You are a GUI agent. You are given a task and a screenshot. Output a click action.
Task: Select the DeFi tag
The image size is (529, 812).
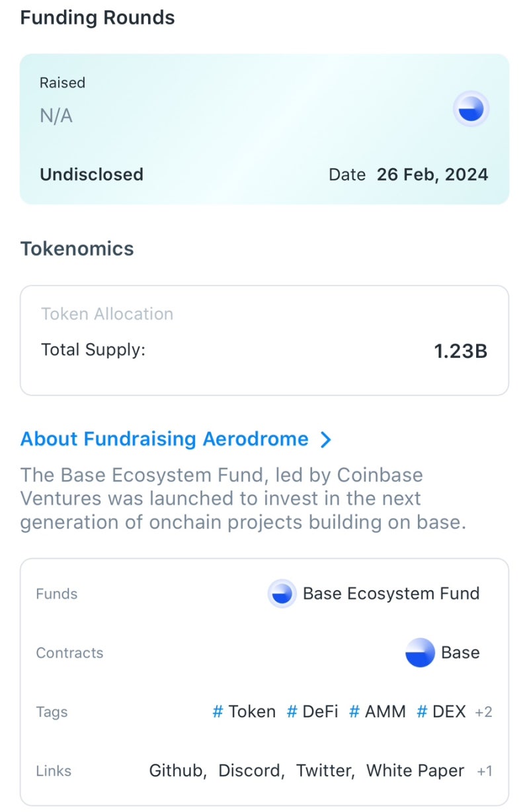pos(312,711)
